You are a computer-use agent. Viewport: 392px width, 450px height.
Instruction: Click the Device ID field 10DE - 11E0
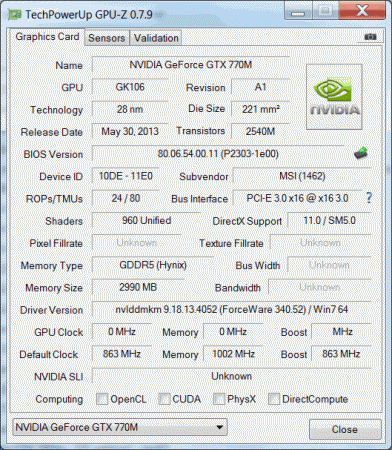click(126, 176)
